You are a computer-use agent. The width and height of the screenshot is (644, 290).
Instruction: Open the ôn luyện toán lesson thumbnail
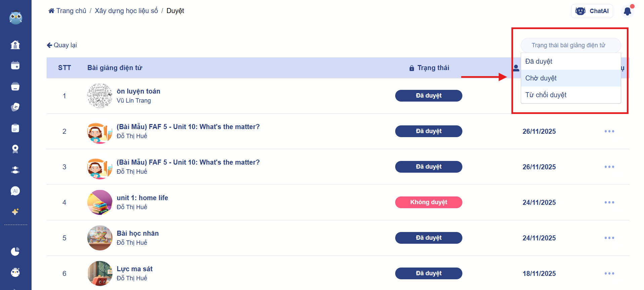click(100, 96)
